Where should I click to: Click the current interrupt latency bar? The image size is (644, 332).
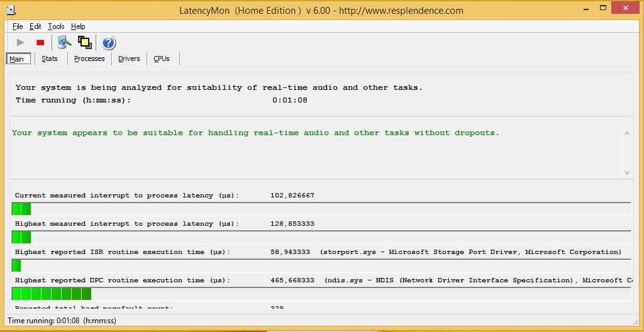[321, 209]
